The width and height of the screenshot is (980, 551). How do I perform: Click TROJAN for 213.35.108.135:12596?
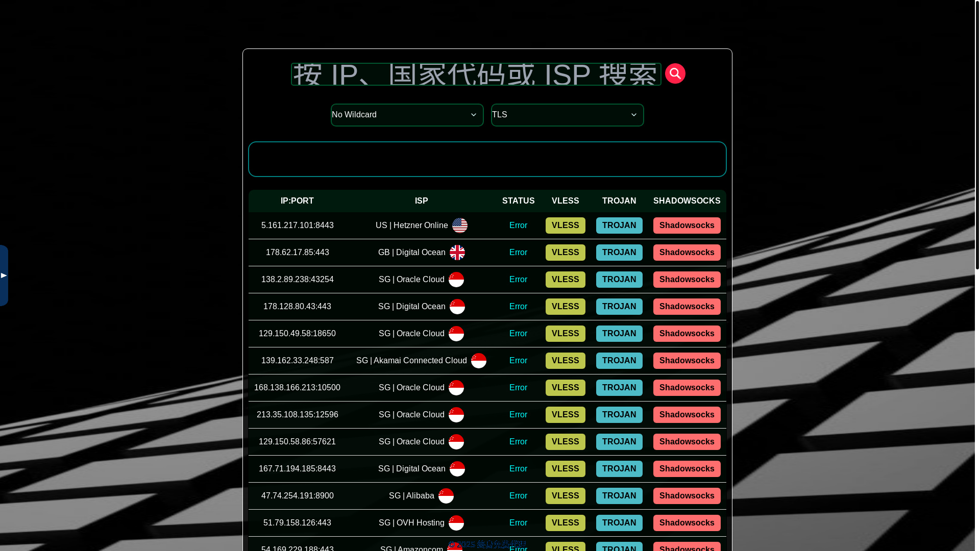coord(619,415)
